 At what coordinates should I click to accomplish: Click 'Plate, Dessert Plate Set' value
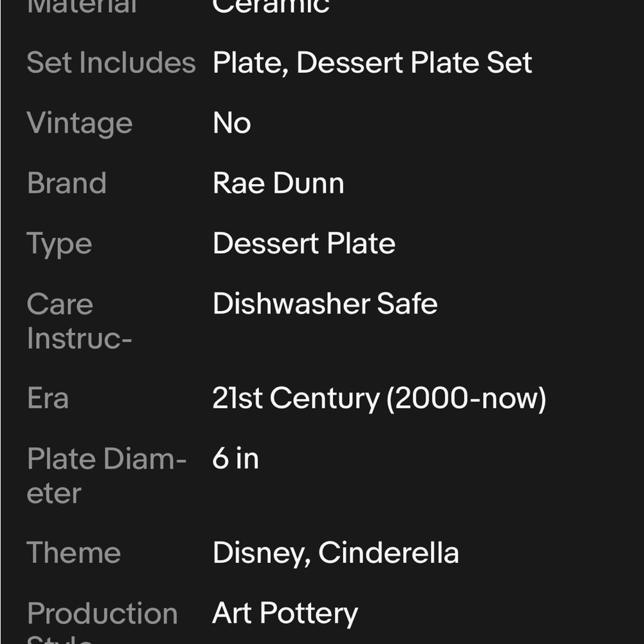(x=372, y=63)
